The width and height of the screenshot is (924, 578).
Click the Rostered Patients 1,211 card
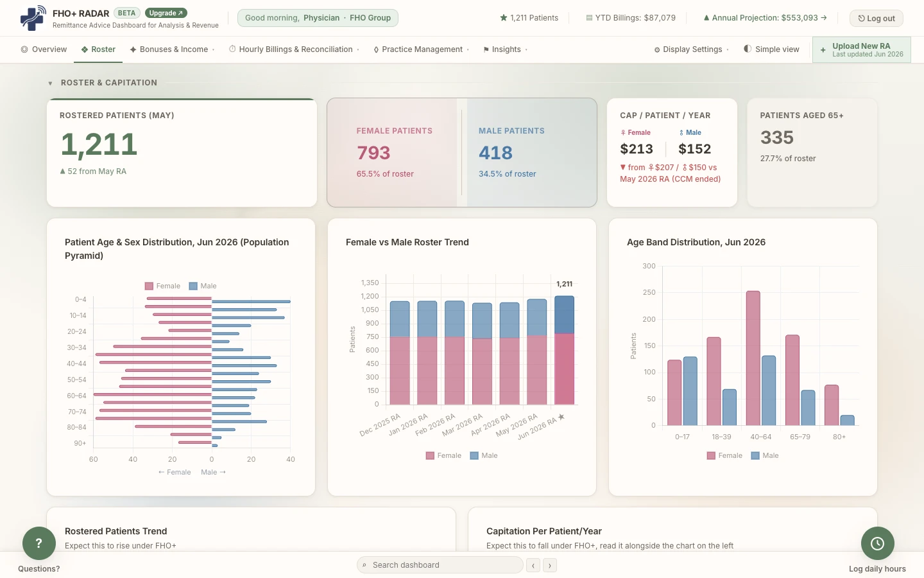[x=182, y=153]
